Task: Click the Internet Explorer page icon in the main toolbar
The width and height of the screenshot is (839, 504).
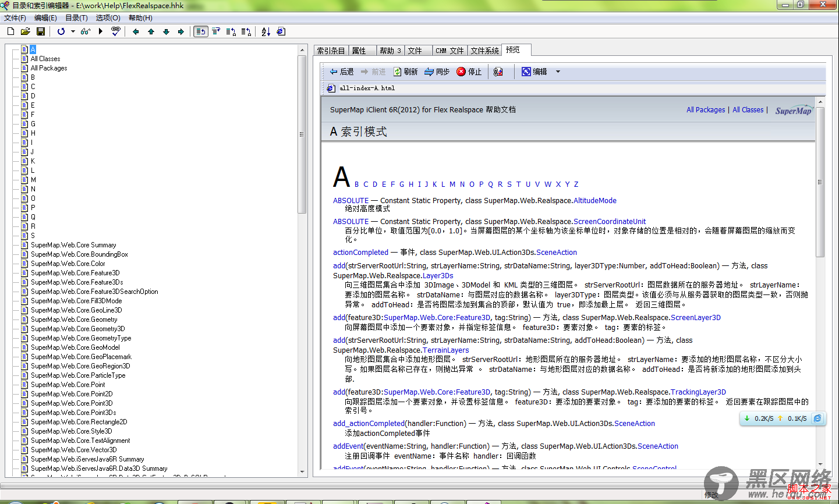Action: tap(281, 31)
